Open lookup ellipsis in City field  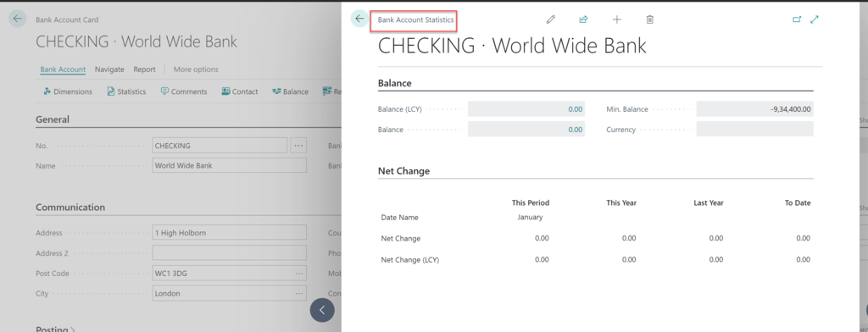tap(299, 293)
